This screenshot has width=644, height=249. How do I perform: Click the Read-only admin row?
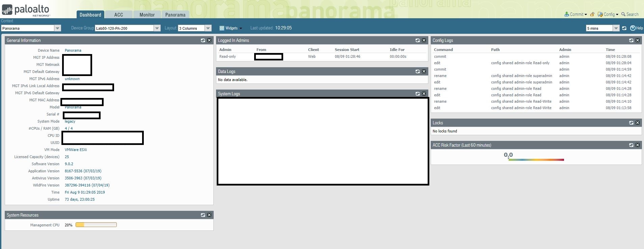pyautogui.click(x=322, y=56)
